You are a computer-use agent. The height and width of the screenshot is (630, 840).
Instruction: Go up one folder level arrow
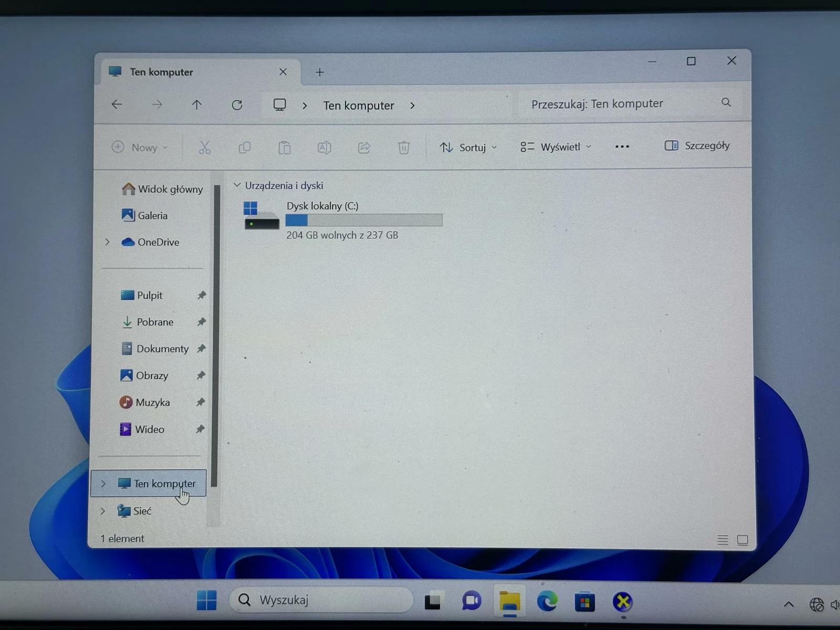click(197, 105)
